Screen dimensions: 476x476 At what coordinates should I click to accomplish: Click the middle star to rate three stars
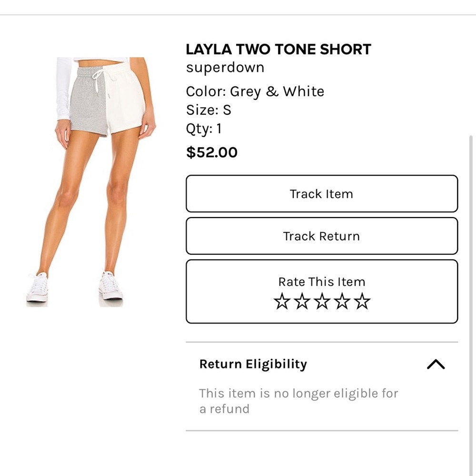[322, 301]
